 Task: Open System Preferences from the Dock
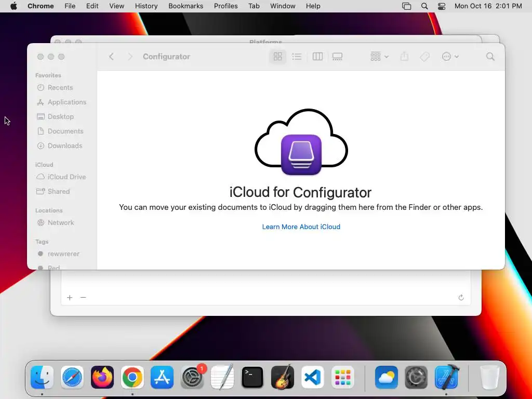192,377
